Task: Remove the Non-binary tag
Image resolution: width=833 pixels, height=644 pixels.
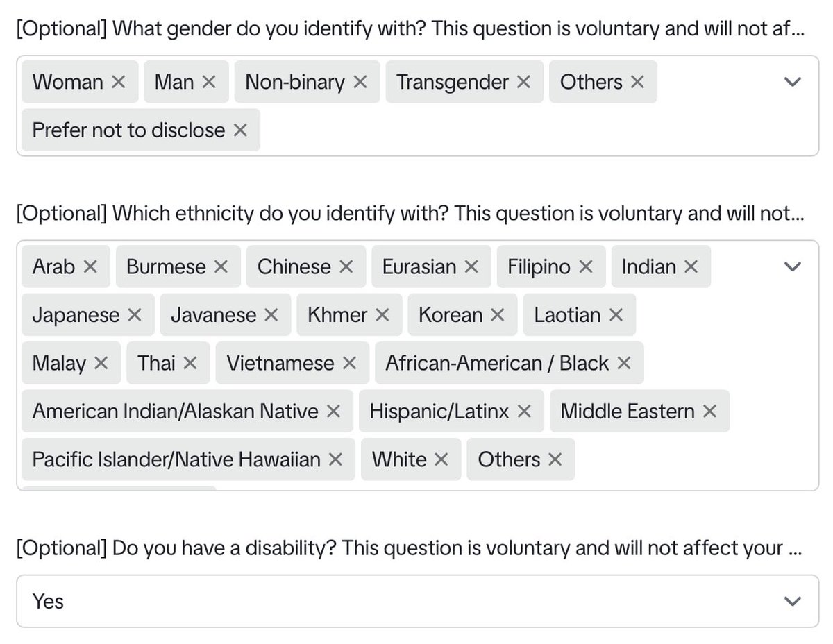Action: tap(360, 83)
